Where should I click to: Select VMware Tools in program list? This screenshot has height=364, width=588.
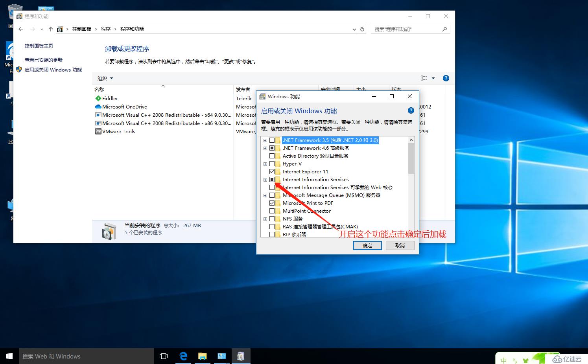[x=119, y=132]
